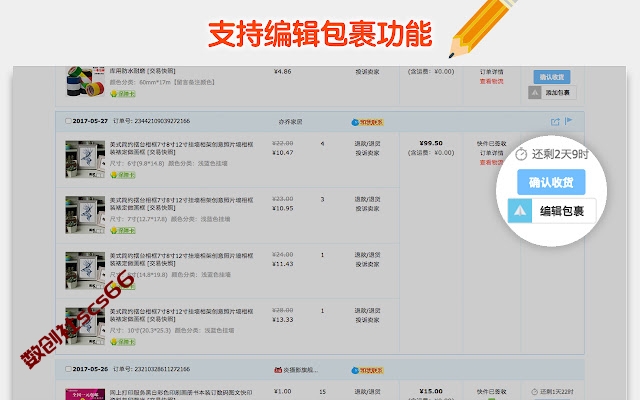Tick the checkbox for order dated 2017-05-26

pyautogui.click(x=68, y=369)
